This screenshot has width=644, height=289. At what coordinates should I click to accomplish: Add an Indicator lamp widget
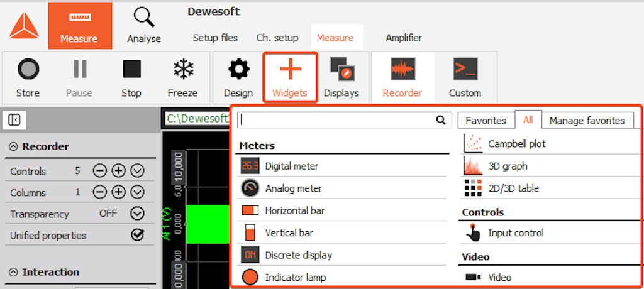(341, 277)
